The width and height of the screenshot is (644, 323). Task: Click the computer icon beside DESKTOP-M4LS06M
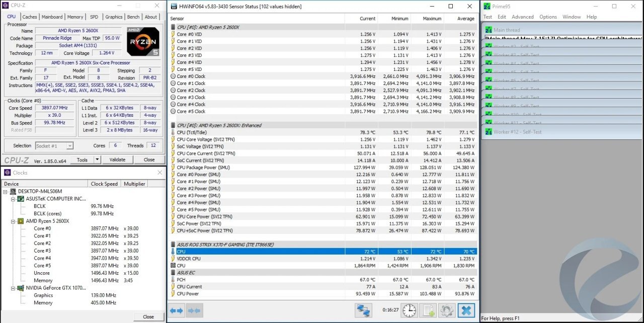click(13, 191)
